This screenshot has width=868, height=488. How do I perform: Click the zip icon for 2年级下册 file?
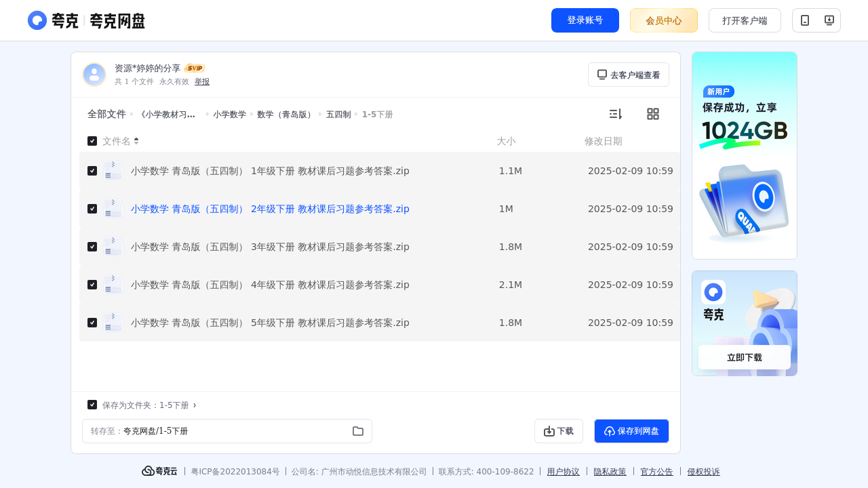pyautogui.click(x=113, y=209)
